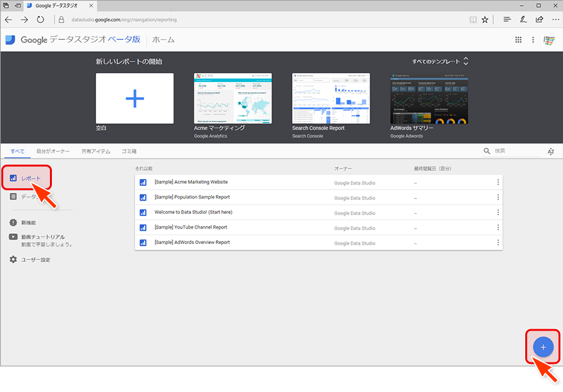Viewport: 563px width, 392px height.
Task: Open 新機能 from the sidebar
Action: tap(28, 222)
